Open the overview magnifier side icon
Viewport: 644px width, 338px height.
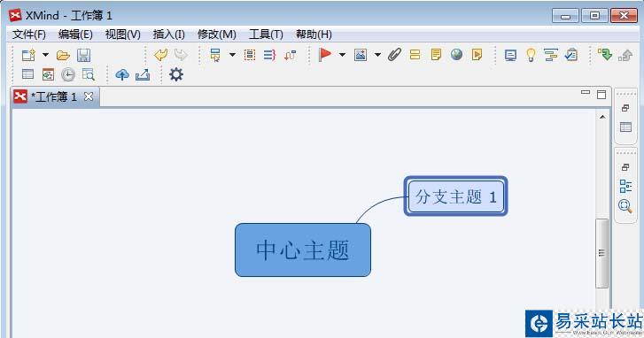pyautogui.click(x=625, y=206)
